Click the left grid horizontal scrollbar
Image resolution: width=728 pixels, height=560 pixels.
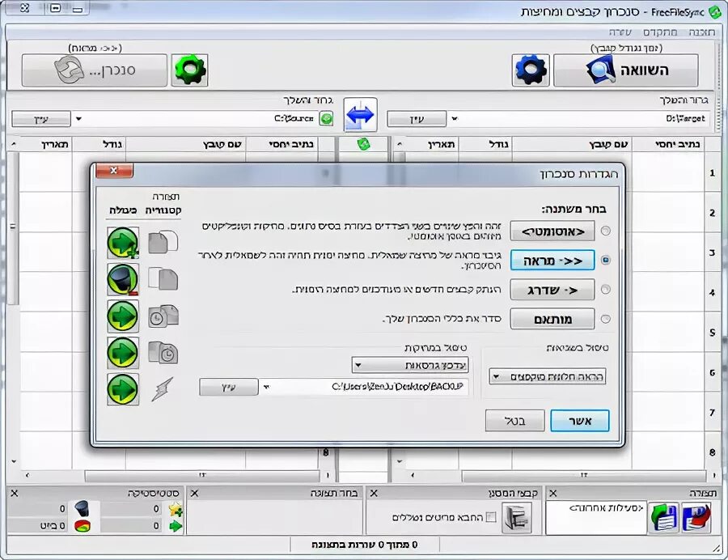point(202,475)
